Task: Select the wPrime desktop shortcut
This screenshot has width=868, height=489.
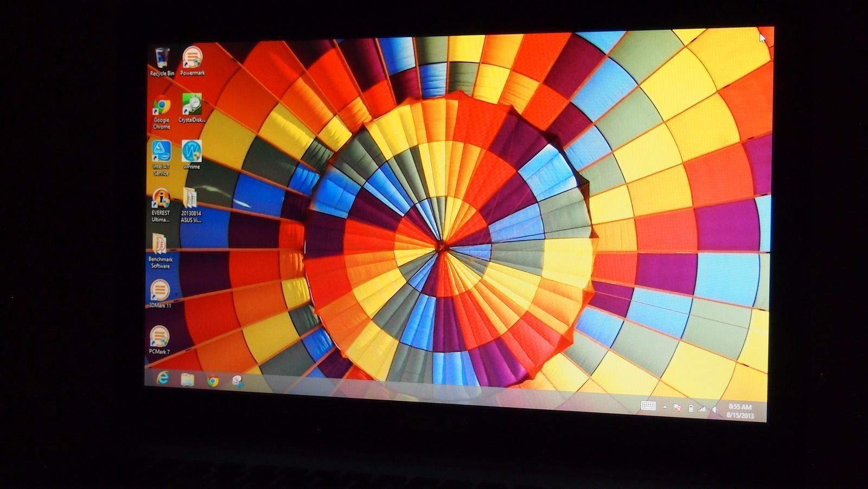Action: pyautogui.click(x=192, y=152)
